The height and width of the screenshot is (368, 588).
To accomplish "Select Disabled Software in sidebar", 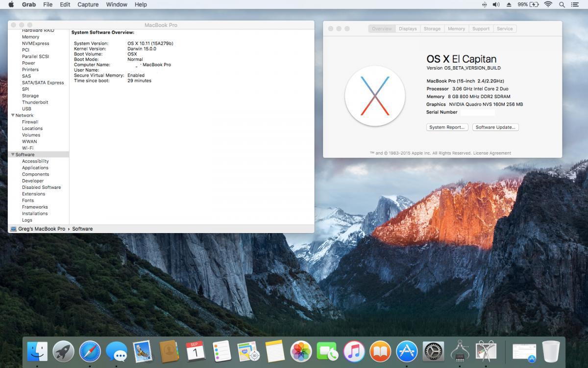I will click(41, 187).
